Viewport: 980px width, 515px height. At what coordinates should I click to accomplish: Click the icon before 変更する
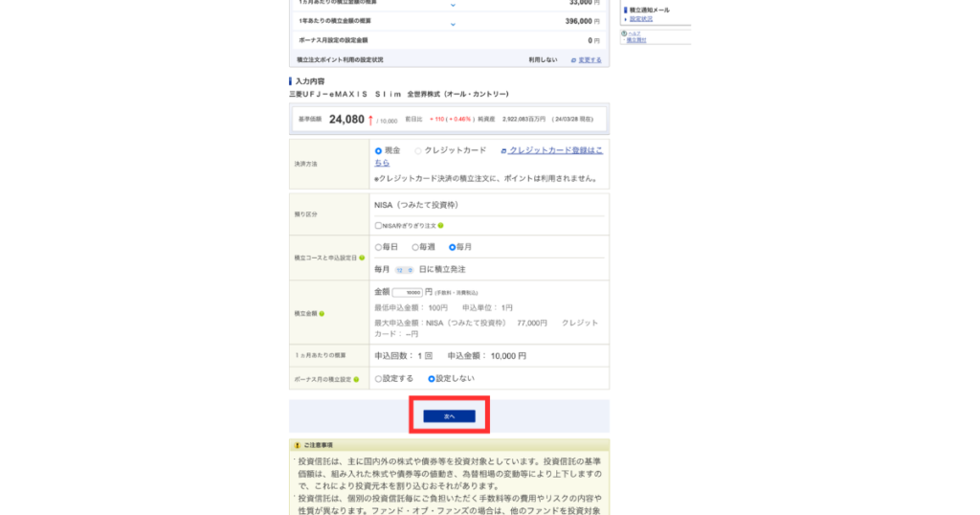pyautogui.click(x=573, y=60)
